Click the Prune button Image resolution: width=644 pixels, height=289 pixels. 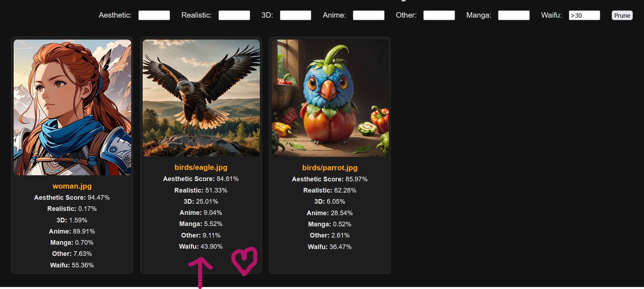(x=622, y=15)
